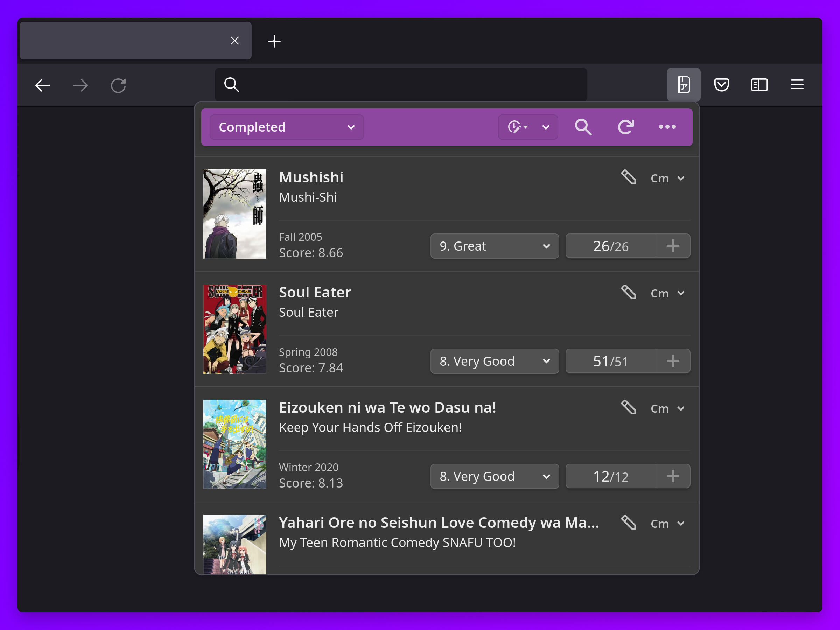Click the Winter 2020 season text
Image resolution: width=840 pixels, height=630 pixels.
[x=308, y=467]
